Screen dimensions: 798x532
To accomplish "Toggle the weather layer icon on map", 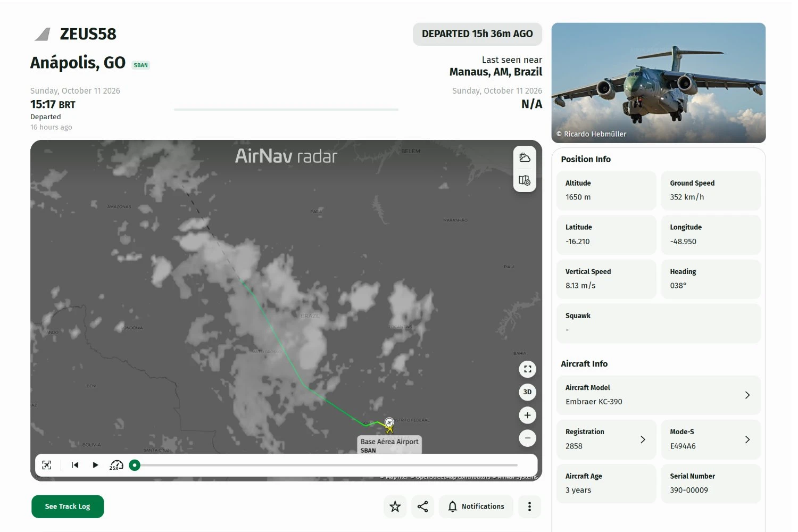I will click(525, 157).
